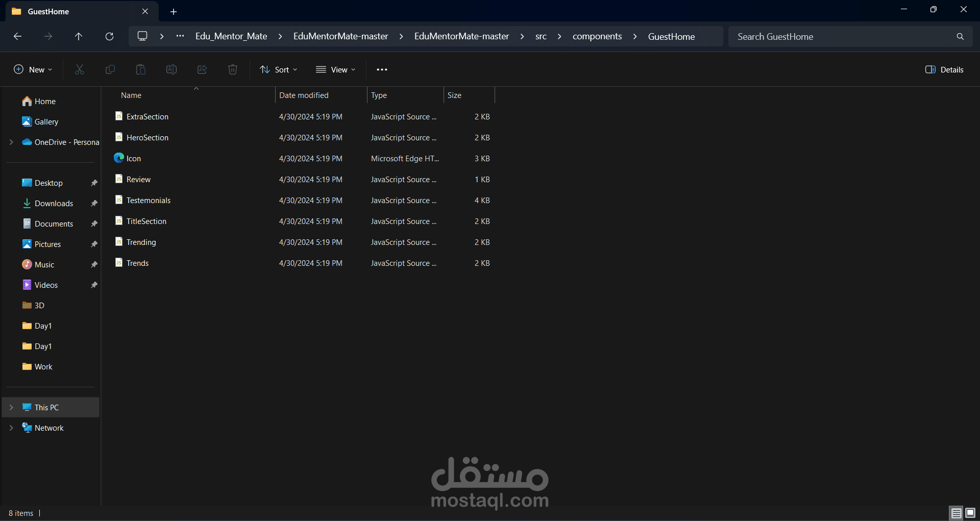Toggle the Details pane
The height and width of the screenshot is (521, 980).
944,69
